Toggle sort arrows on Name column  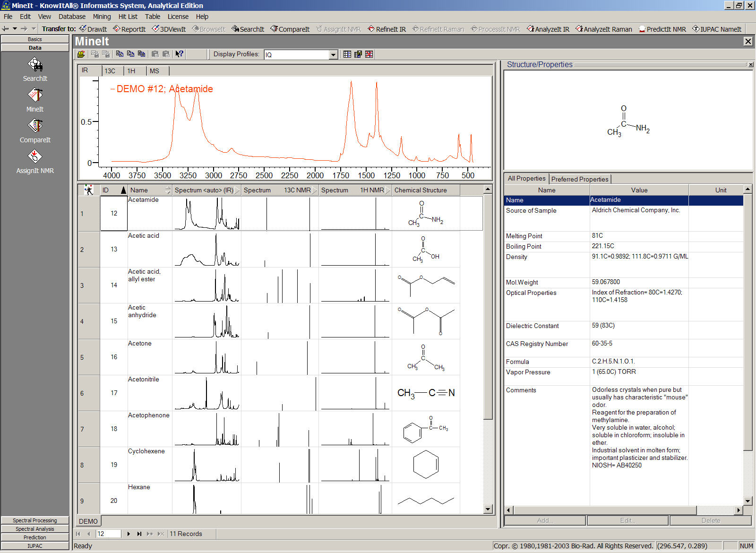(x=168, y=190)
